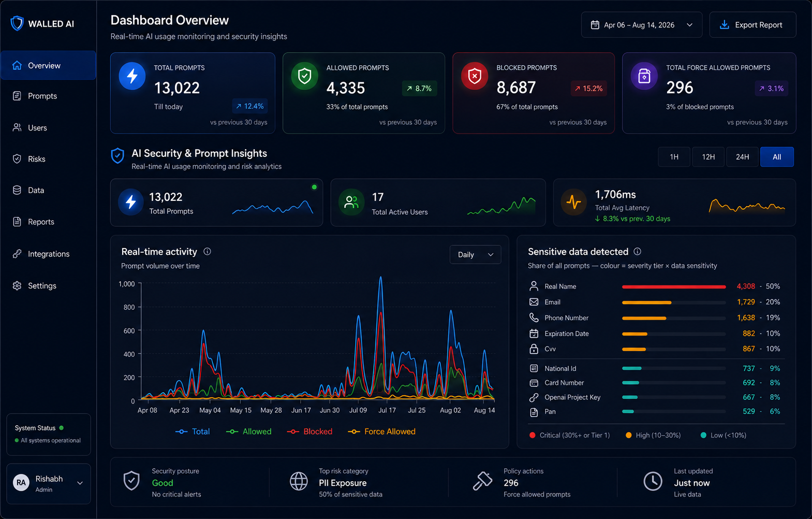Click the 1,706ms latency value
The width and height of the screenshot is (812, 519).
click(x=615, y=194)
